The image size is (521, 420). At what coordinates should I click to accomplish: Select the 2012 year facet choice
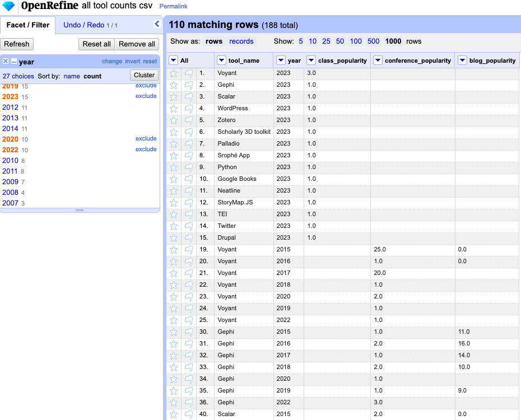[x=10, y=108]
